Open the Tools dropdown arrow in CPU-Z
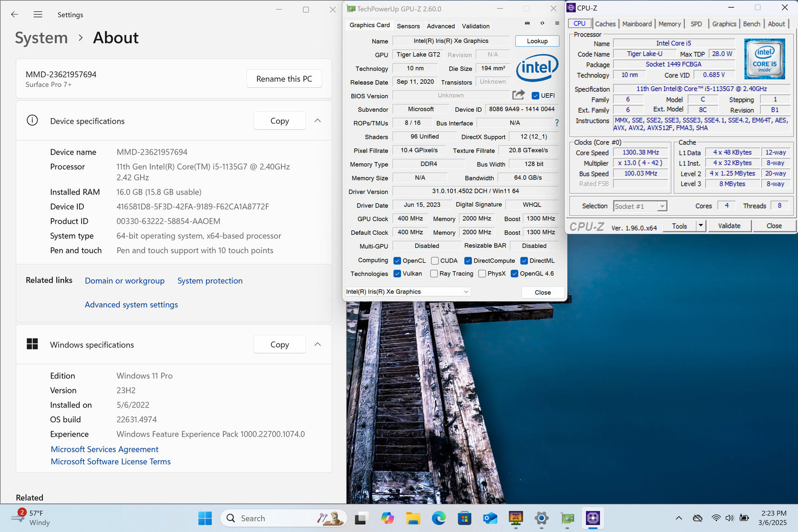The width and height of the screenshot is (798, 532). [700, 226]
